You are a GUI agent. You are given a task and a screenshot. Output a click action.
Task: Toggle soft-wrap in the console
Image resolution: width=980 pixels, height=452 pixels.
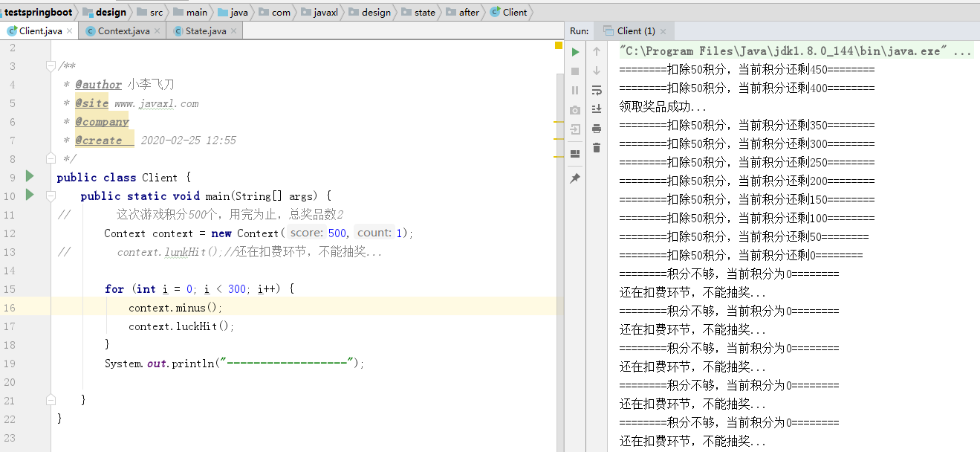click(x=596, y=90)
